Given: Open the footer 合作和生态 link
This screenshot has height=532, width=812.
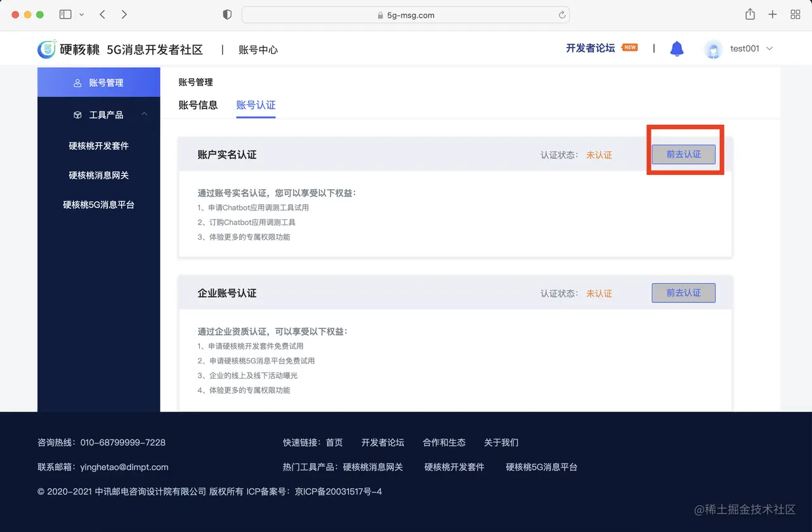Looking at the screenshot, I should click(444, 443).
